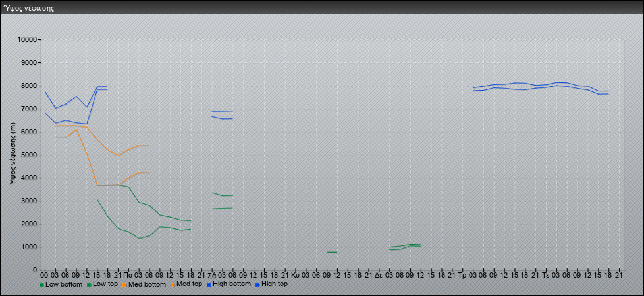Click the High top legend label

coord(274,284)
